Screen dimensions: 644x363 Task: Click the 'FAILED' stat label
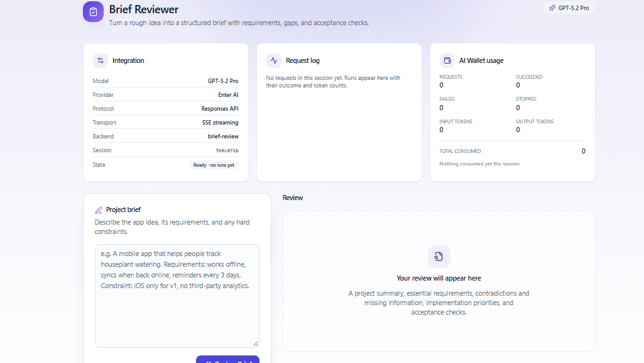(447, 99)
